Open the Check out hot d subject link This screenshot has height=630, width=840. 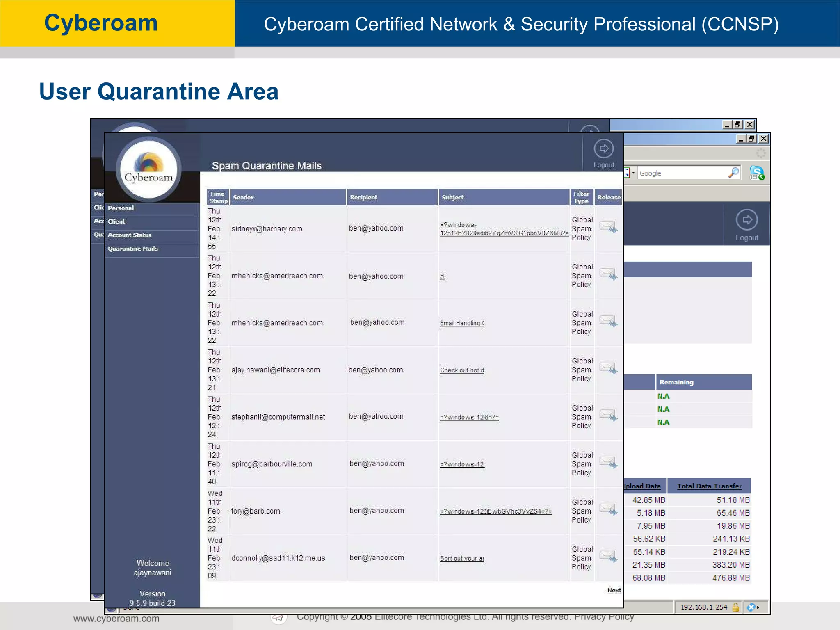462,370
